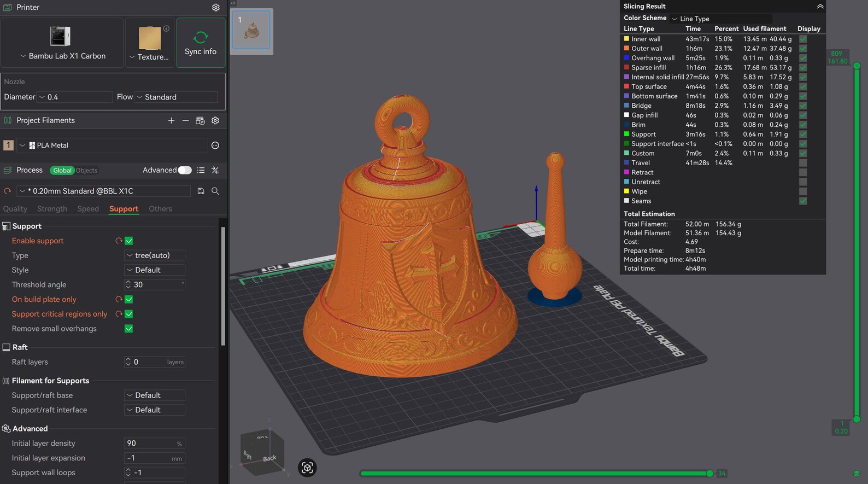Switch to the Strength tab
The height and width of the screenshot is (484, 868).
coord(52,209)
